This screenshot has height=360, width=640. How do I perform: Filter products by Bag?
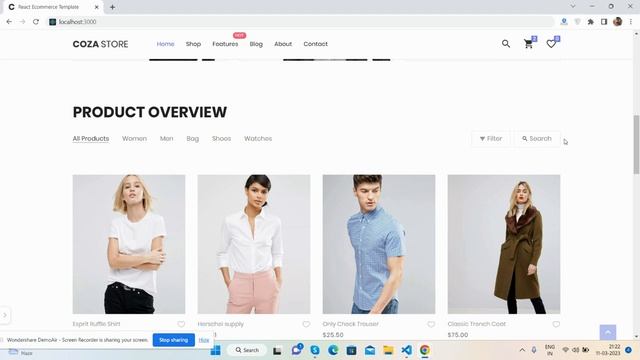coord(193,139)
